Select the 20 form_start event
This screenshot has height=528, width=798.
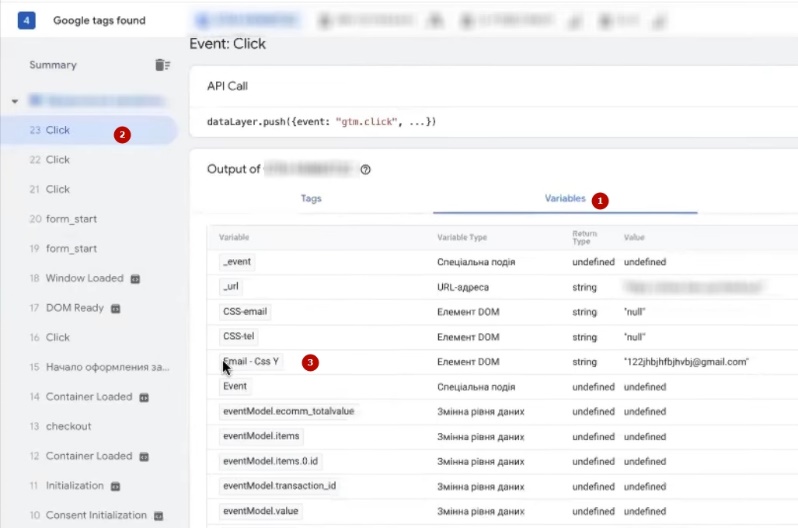[70, 219]
